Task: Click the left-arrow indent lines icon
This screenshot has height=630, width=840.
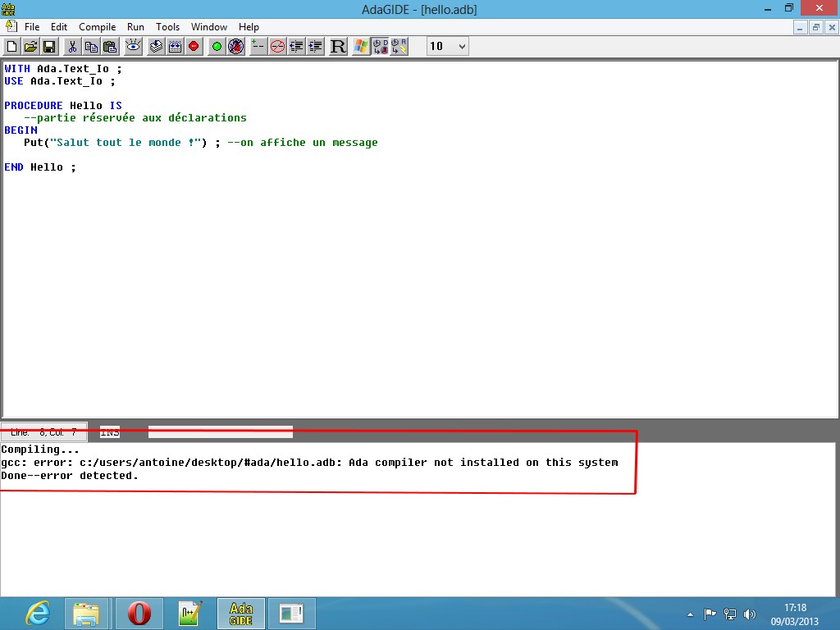Action: click(x=296, y=47)
